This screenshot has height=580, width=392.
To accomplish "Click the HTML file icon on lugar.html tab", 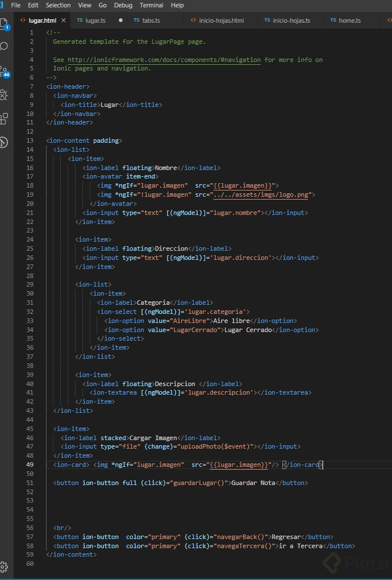I will click(x=23, y=20).
